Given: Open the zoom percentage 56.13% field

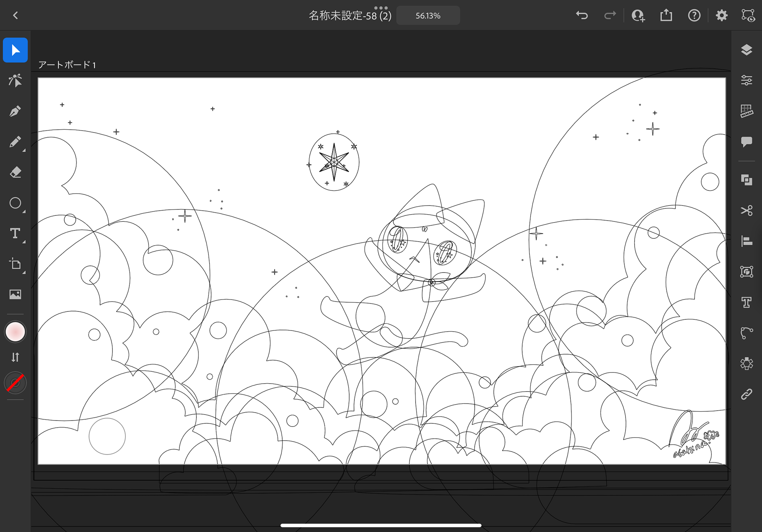Looking at the screenshot, I should coord(428,16).
